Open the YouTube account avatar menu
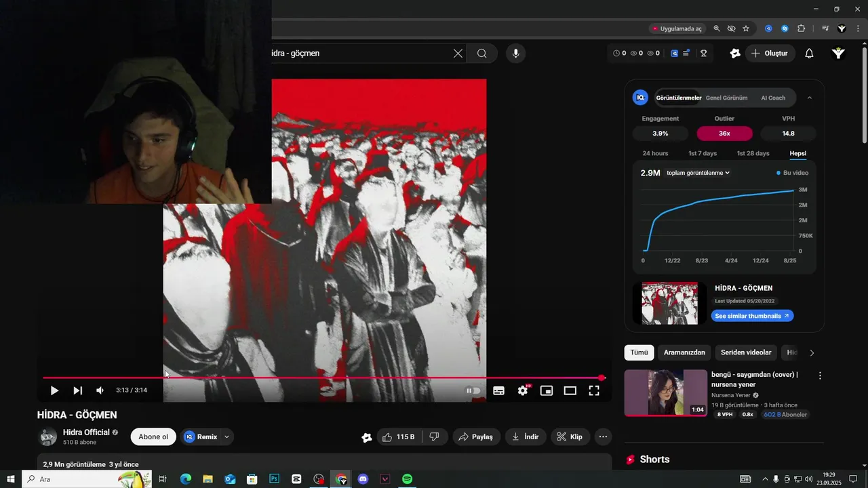 pos(839,54)
